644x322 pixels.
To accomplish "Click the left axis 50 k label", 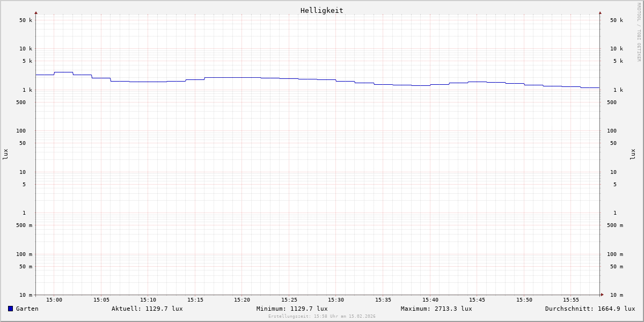I will click(26, 20).
